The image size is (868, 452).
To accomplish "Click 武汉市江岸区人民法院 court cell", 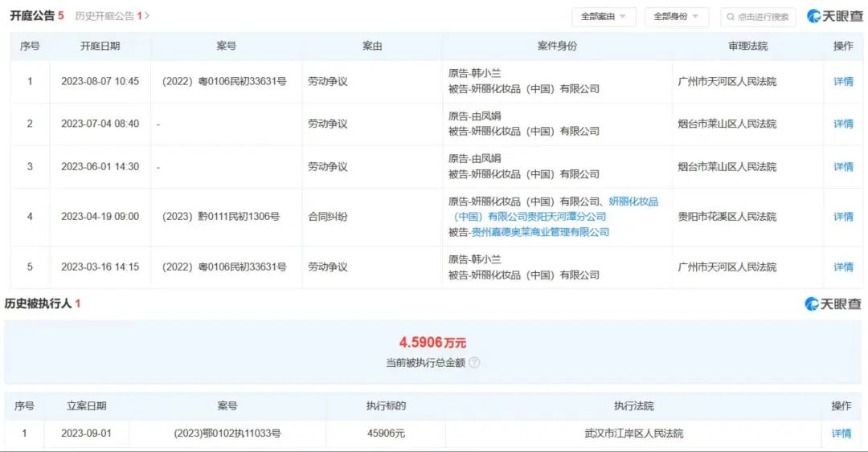I will click(634, 434).
